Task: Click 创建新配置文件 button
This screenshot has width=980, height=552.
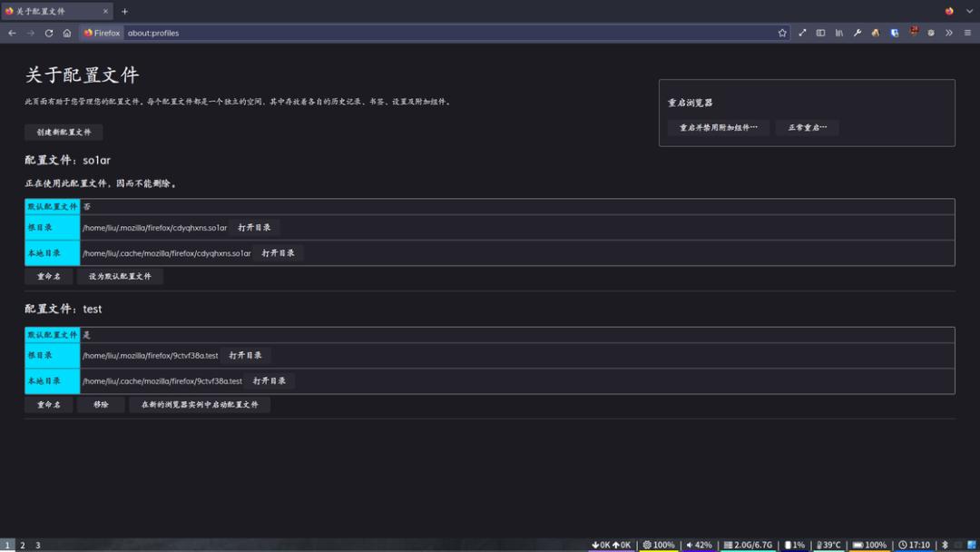Action: click(64, 132)
